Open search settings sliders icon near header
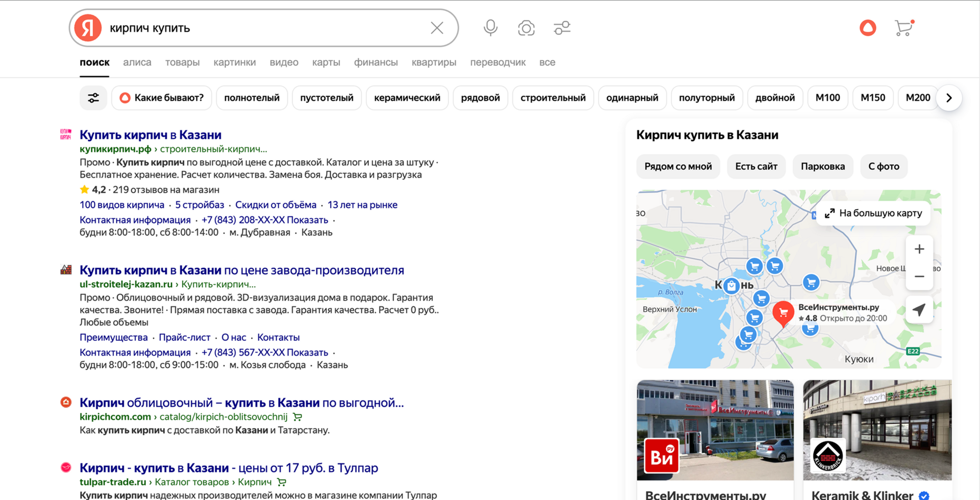Viewport: 980px width, 500px height. tap(562, 28)
